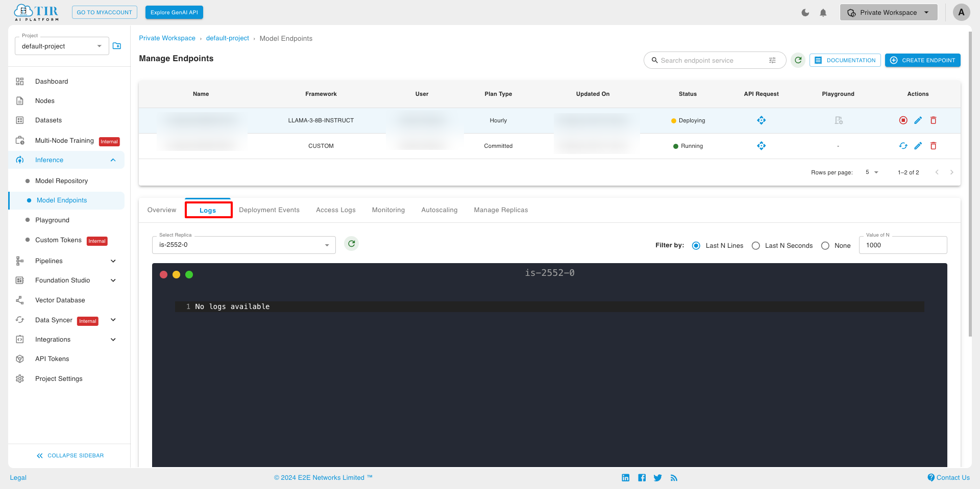
Task: Open notifications bell
Action: click(x=823, y=13)
